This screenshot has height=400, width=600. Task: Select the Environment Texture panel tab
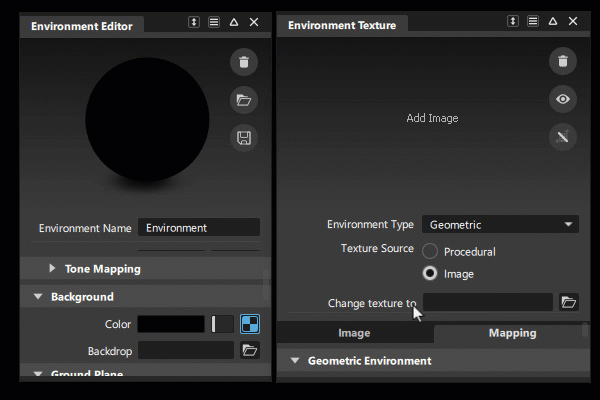(342, 25)
